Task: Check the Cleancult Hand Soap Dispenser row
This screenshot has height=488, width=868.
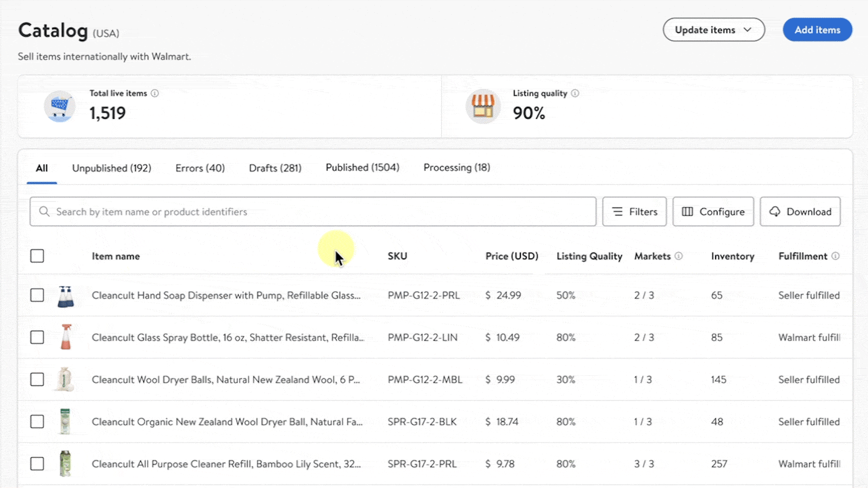Action: click(x=37, y=296)
